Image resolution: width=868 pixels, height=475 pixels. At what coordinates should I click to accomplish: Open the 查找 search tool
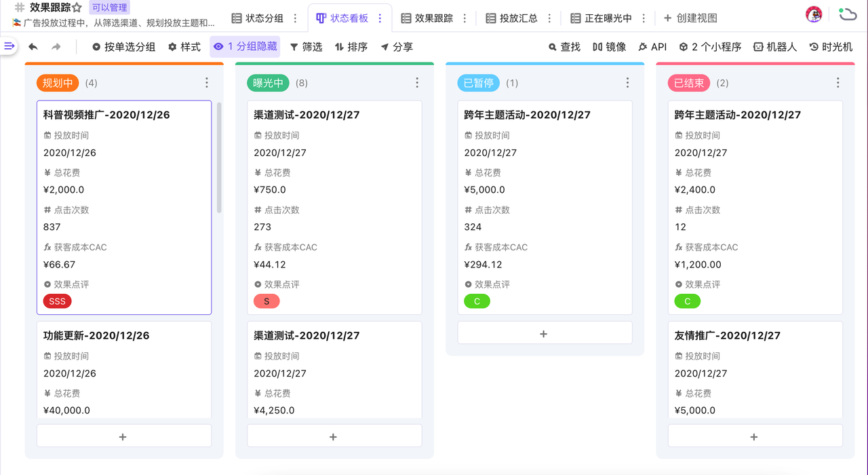[x=564, y=47]
